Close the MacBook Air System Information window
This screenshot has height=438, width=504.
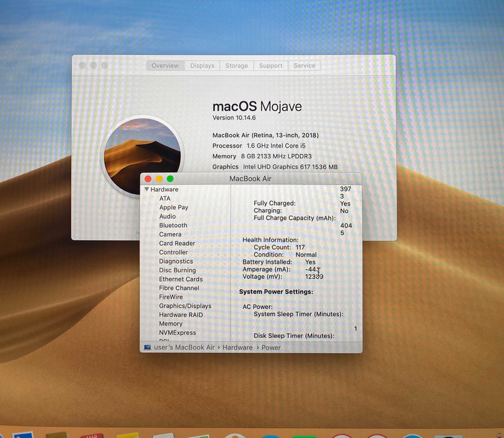pos(148,179)
